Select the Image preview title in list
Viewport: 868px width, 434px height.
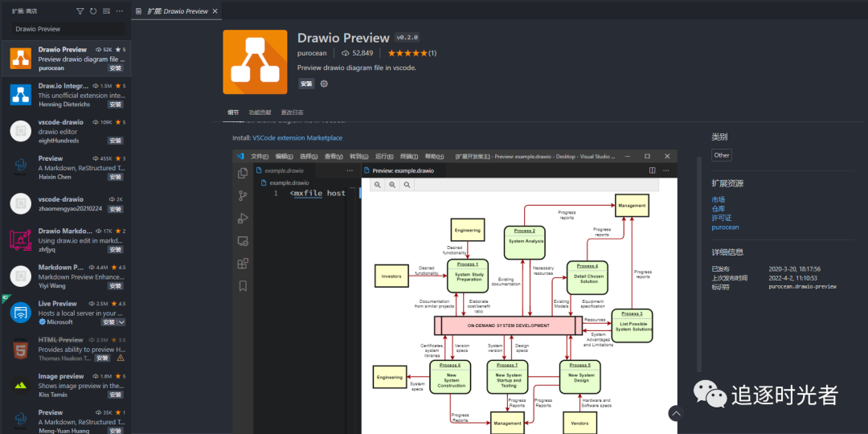pos(61,376)
